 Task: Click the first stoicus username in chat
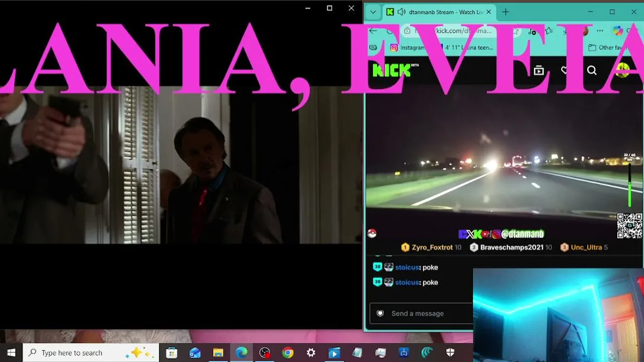pos(408,267)
